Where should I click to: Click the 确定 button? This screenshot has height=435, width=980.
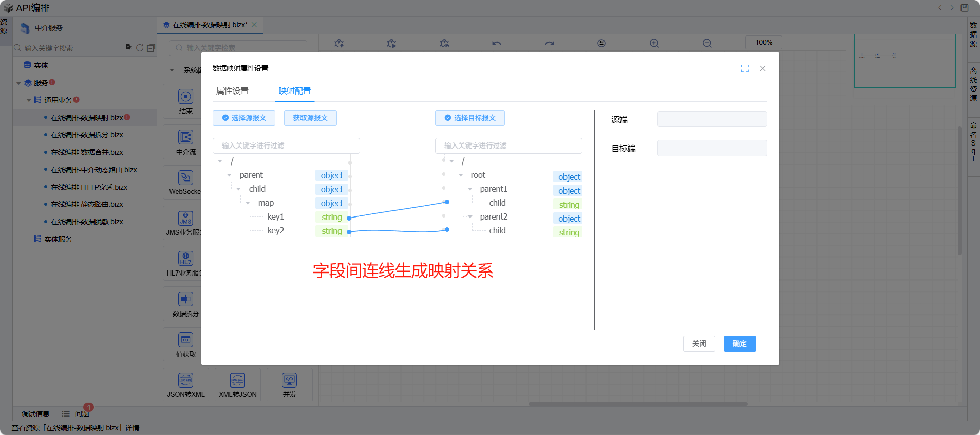point(739,343)
